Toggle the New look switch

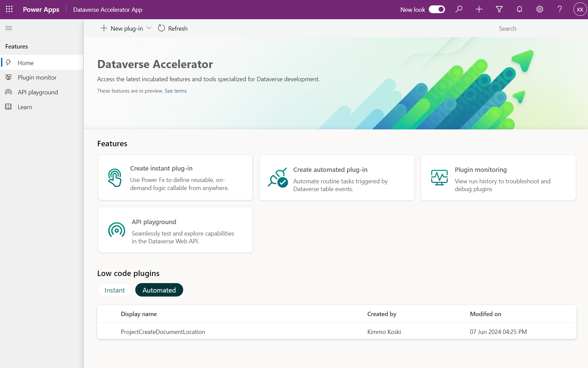(x=437, y=9)
